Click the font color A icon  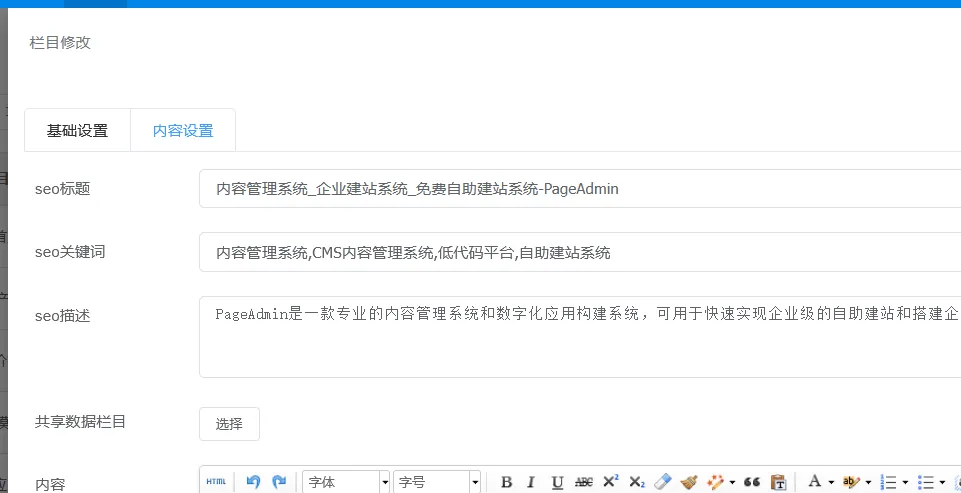coord(815,482)
